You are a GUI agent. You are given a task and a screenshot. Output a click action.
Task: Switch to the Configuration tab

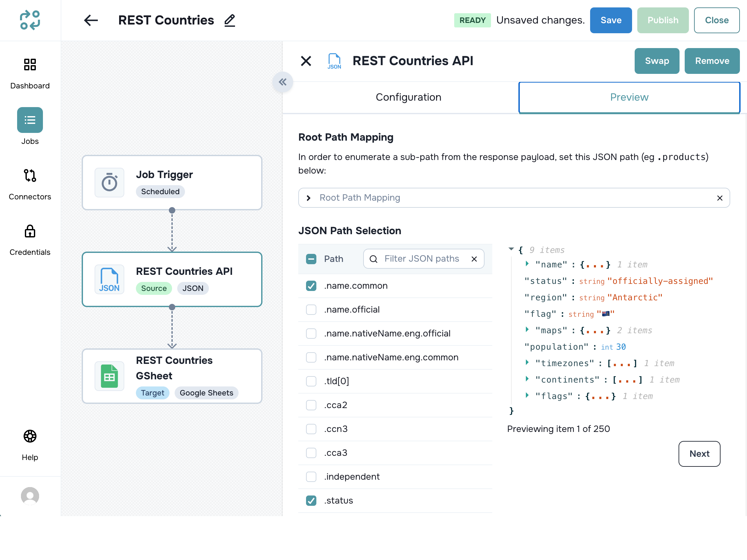[409, 97]
